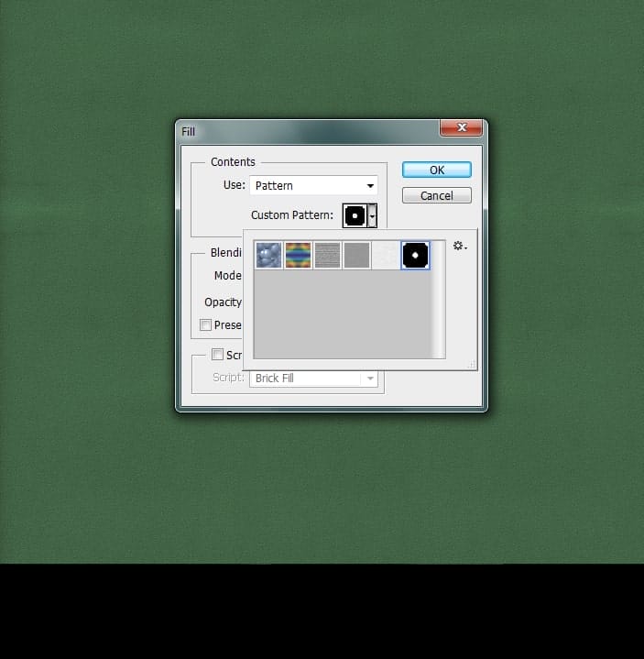Image resolution: width=644 pixels, height=659 pixels.
Task: Click OK to apply the fill
Action: pos(437,170)
